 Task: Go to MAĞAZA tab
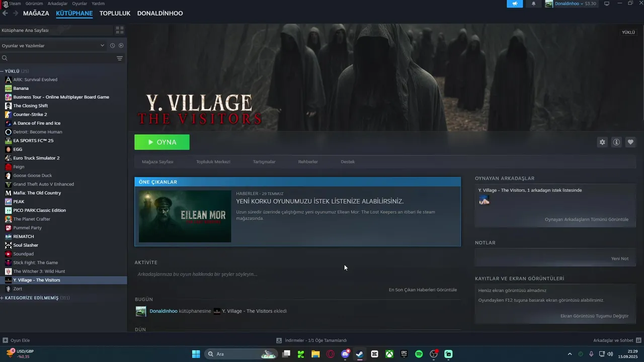(x=36, y=13)
